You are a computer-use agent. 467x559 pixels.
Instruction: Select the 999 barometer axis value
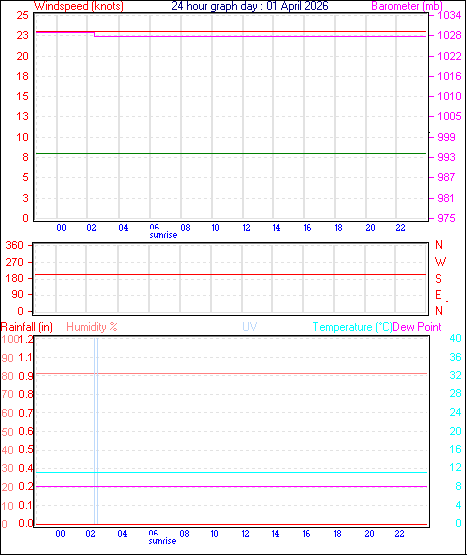point(446,137)
